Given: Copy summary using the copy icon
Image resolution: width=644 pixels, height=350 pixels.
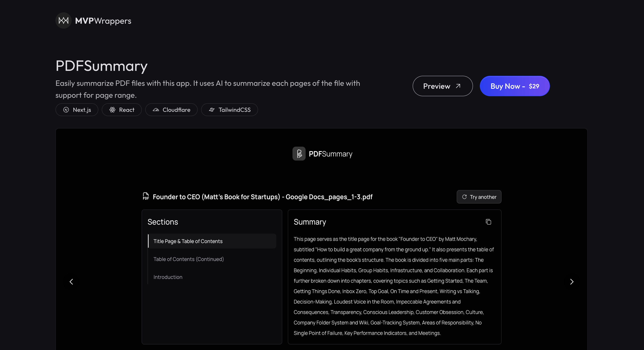Looking at the screenshot, I should click(488, 222).
